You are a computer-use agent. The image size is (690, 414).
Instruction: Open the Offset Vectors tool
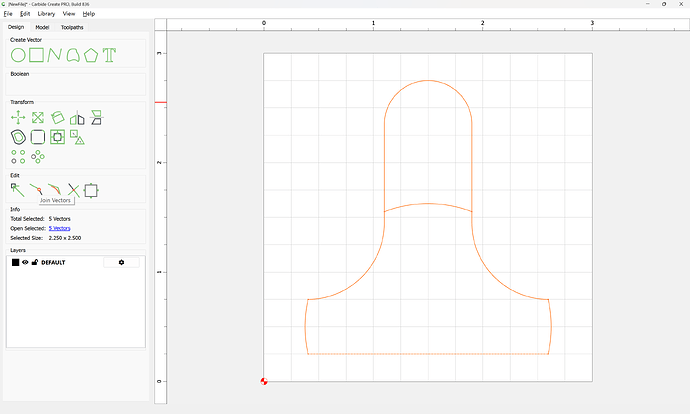(x=18, y=136)
